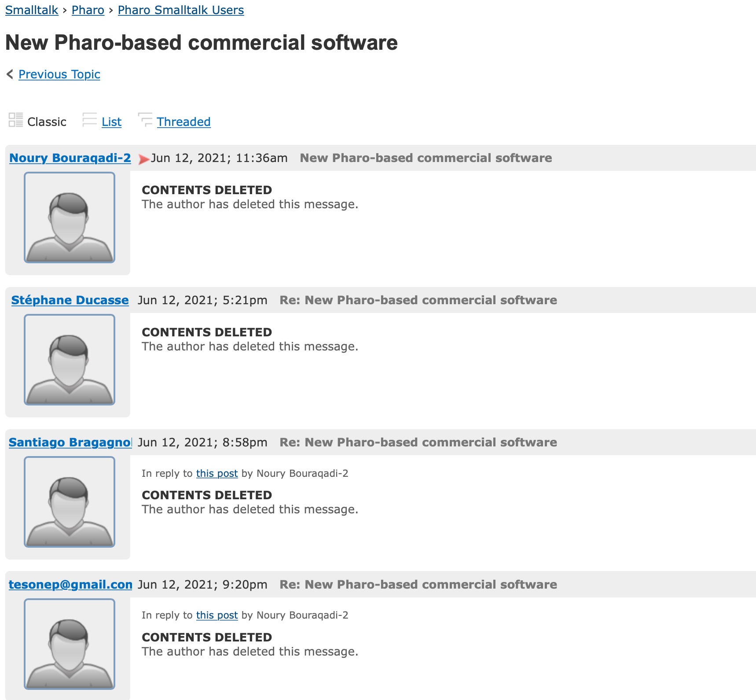Viewport: 756px width, 700px height.
Task: Click the List view icon
Action: 89,120
